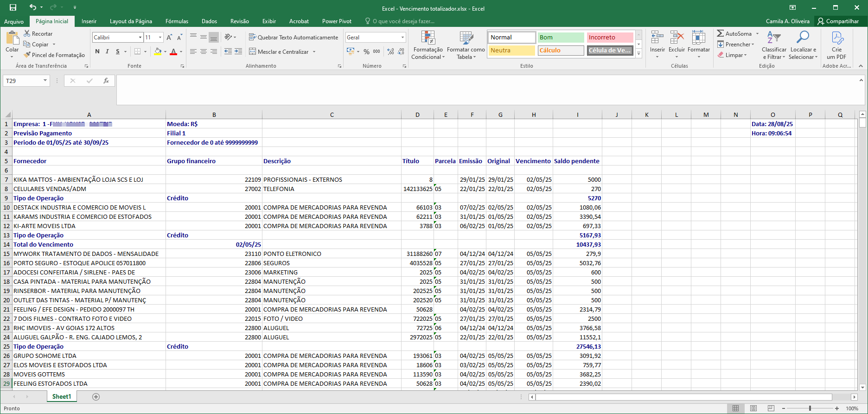Add a new sheet with plus button
Image resolution: width=868 pixels, height=414 pixels.
96,397
